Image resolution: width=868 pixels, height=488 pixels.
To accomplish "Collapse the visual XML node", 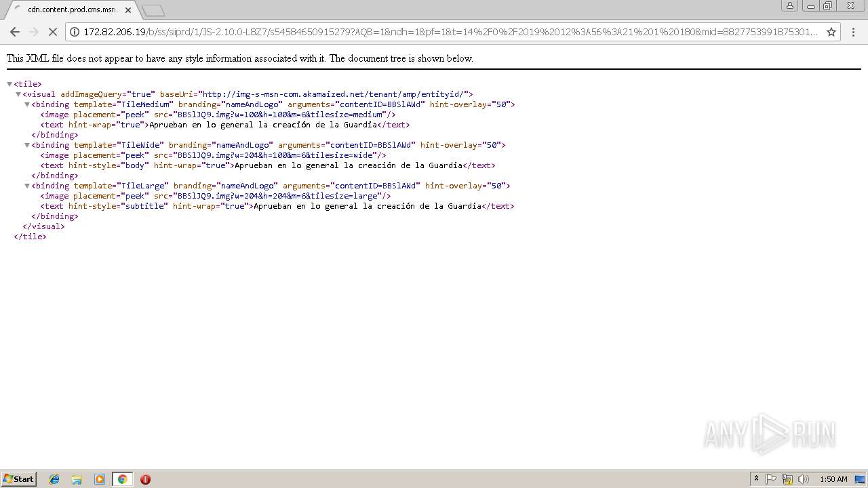I will (18, 94).
